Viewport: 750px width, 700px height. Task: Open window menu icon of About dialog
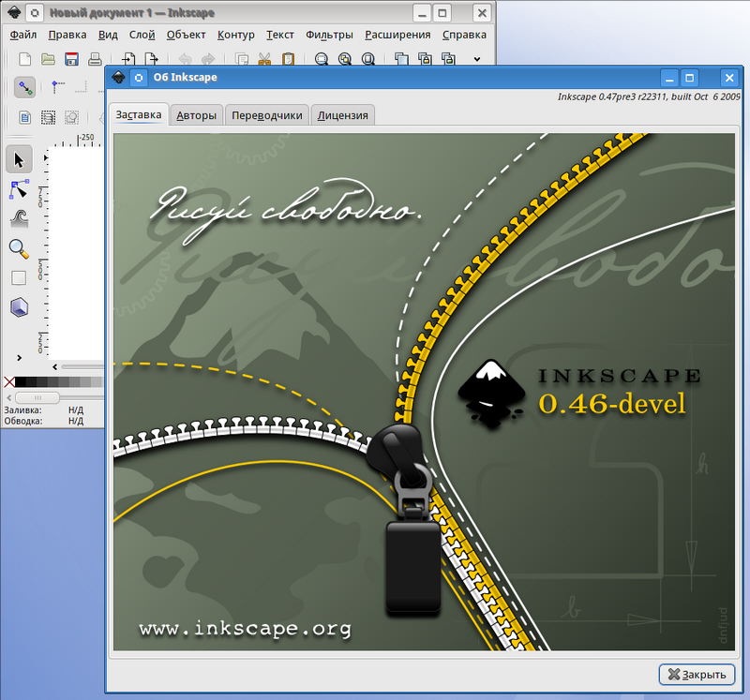tap(118, 77)
